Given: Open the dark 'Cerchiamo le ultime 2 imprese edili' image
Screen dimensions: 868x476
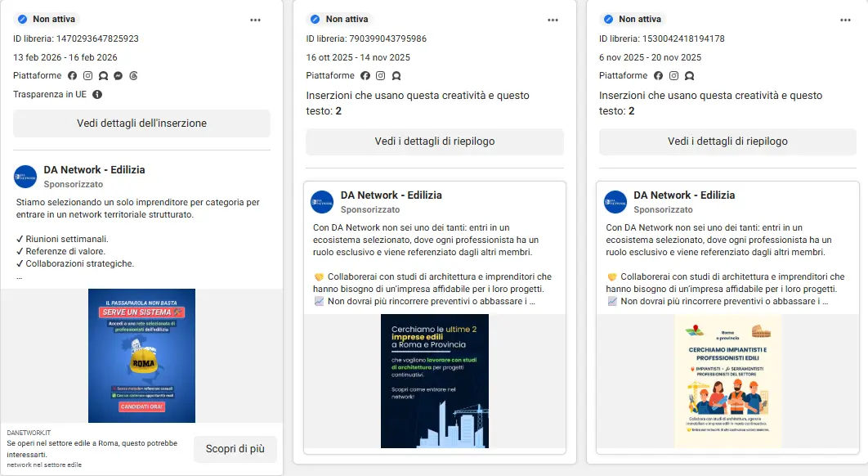Looking at the screenshot, I should tap(435, 381).
